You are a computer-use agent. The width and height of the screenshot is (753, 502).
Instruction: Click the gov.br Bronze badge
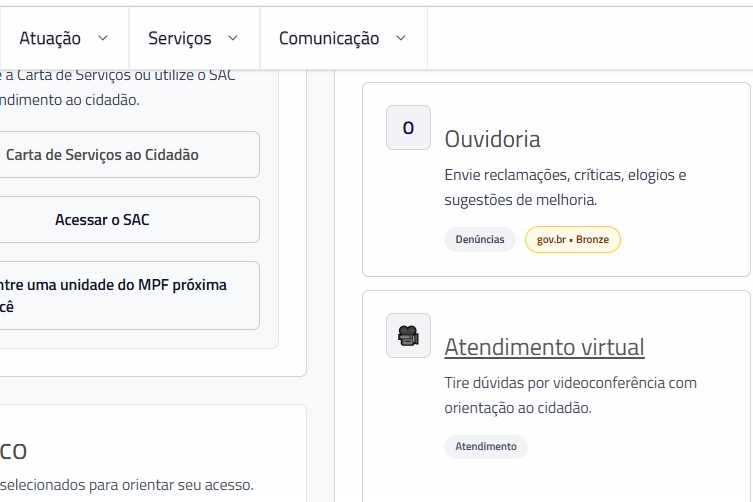click(572, 239)
